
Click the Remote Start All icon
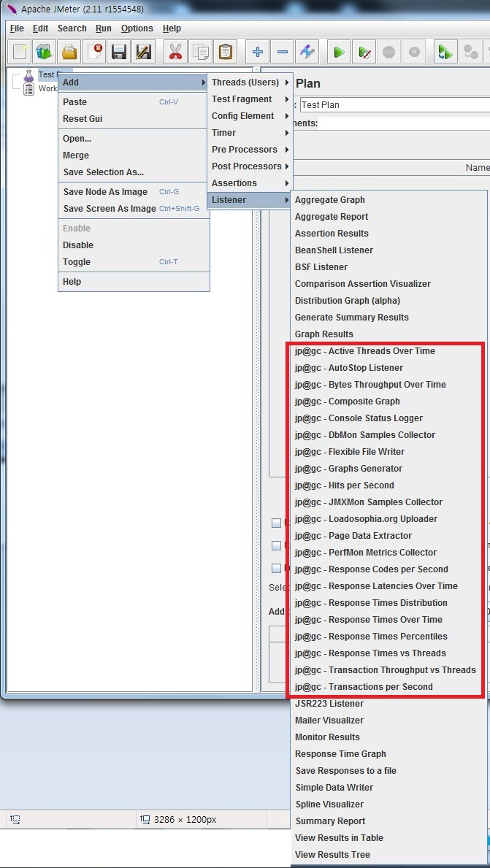click(x=445, y=52)
